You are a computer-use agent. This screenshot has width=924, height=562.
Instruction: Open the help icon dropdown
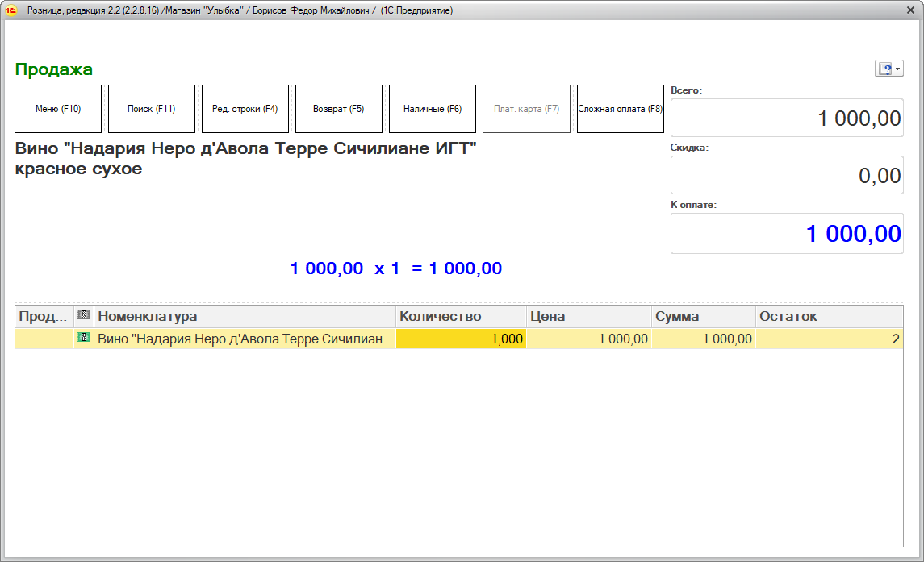click(889, 69)
